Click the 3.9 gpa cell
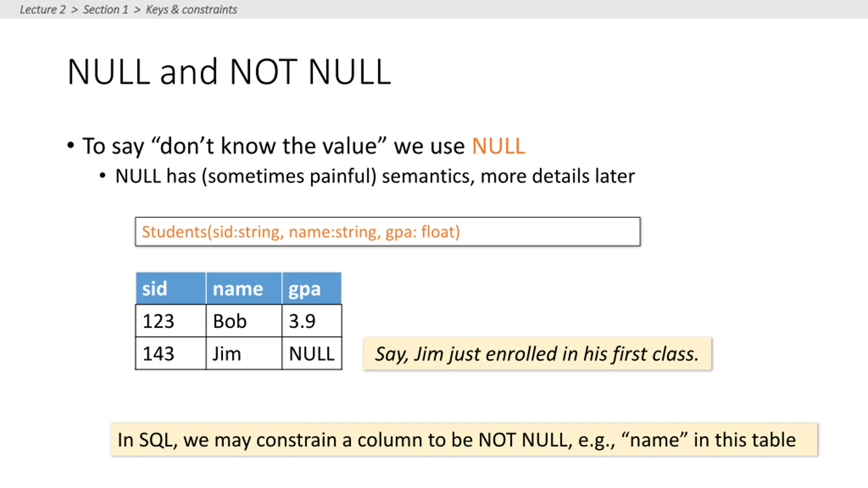The width and height of the screenshot is (868, 488). coord(312,321)
